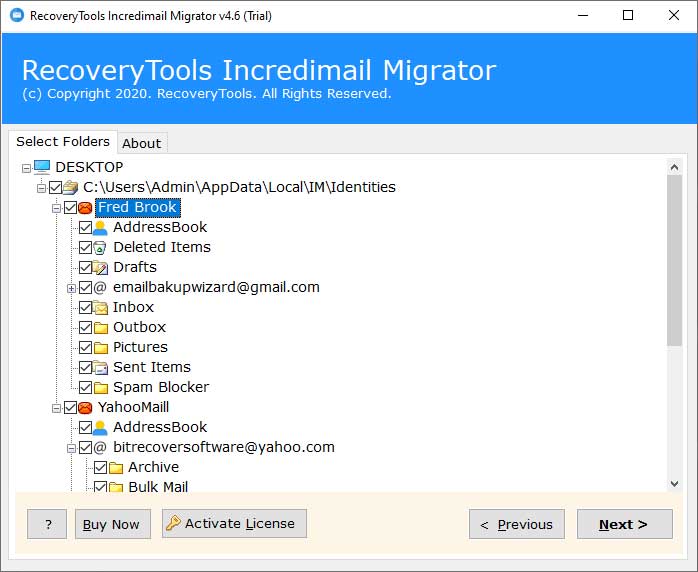Click the @ icon beside bitrecoversoftware@yahoo.com

click(x=100, y=447)
